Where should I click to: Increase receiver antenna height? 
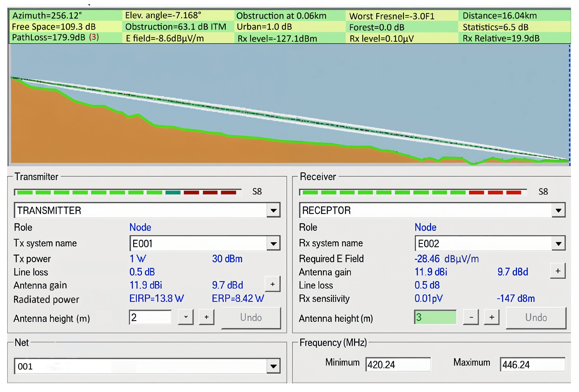coord(491,317)
